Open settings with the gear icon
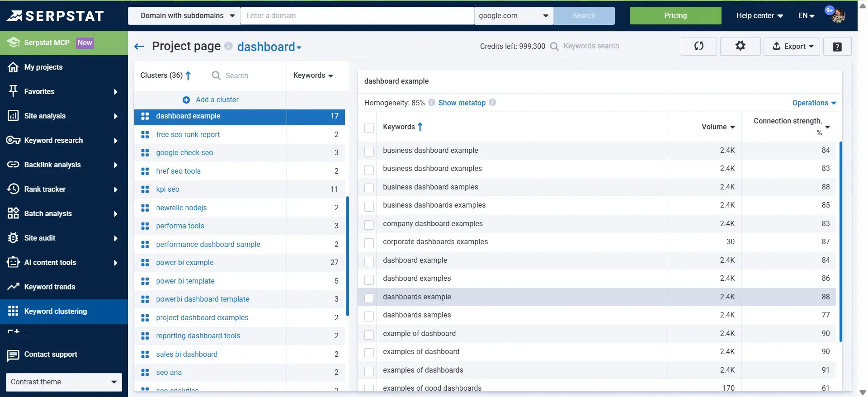This screenshot has height=397, width=868. point(740,46)
